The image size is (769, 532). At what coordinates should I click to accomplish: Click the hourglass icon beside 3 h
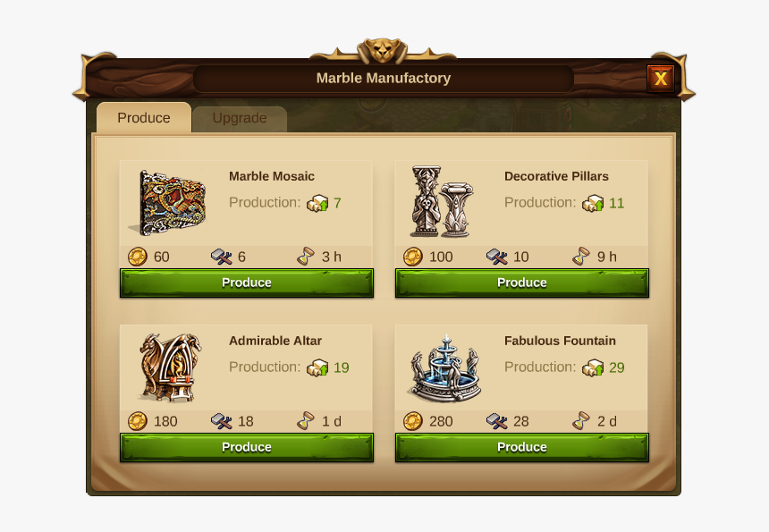306,257
